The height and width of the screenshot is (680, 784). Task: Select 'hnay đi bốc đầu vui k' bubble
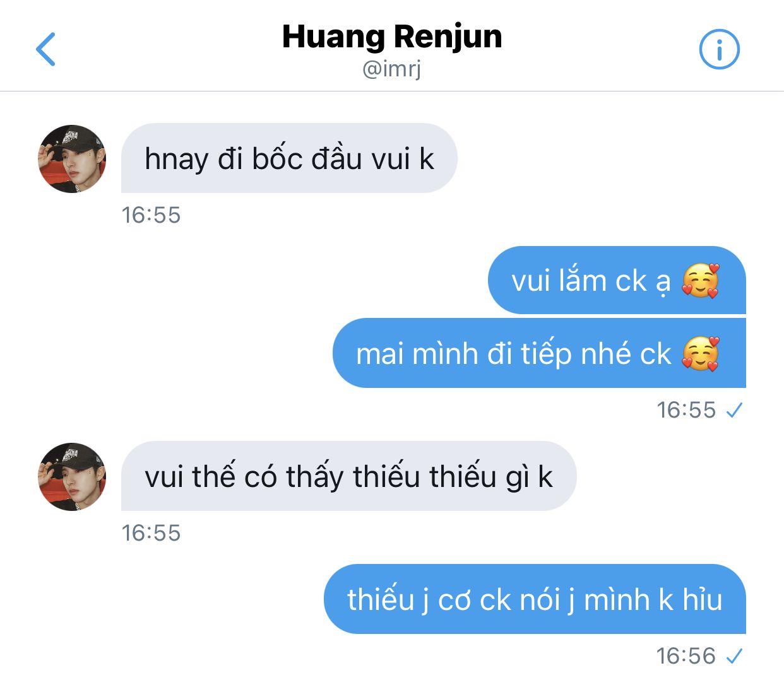pos(289,158)
